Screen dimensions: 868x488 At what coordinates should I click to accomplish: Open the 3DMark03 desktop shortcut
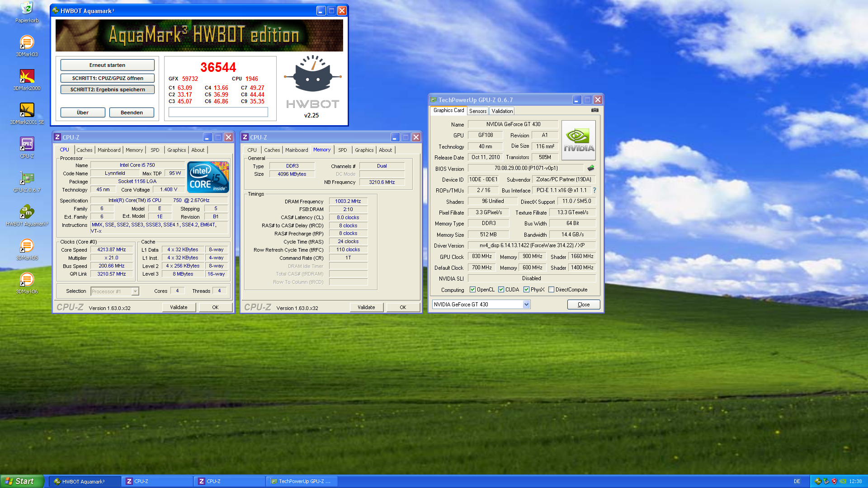pos(27,46)
